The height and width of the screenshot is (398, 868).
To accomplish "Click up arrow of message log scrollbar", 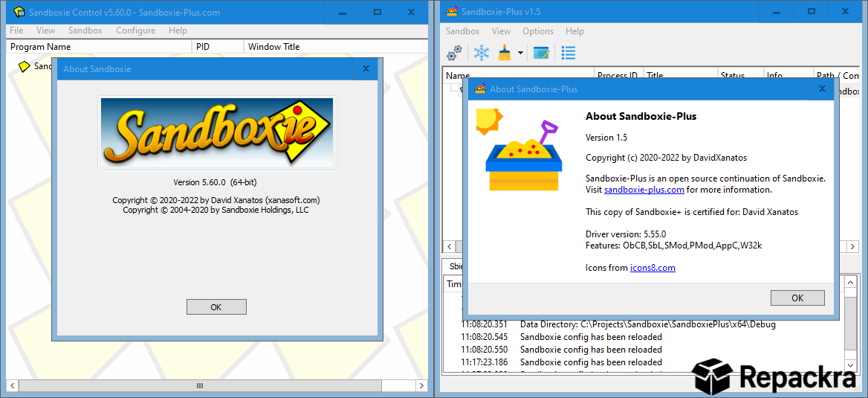I will click(849, 283).
